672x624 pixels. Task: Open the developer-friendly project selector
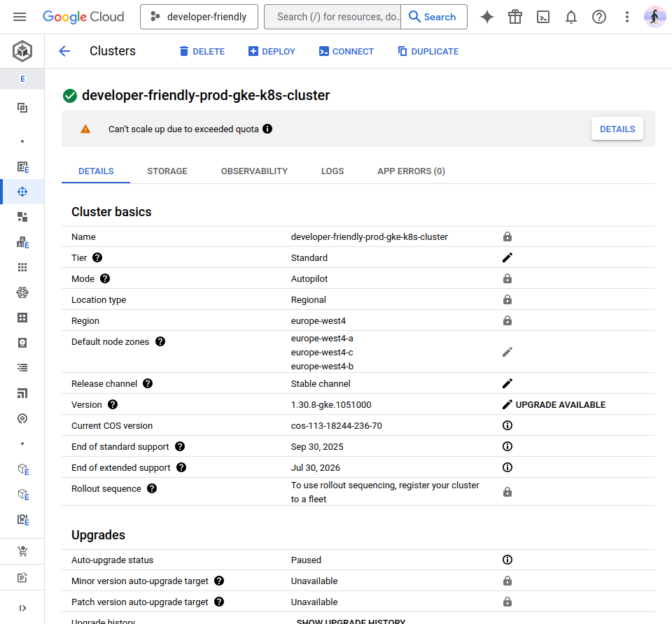pos(199,17)
